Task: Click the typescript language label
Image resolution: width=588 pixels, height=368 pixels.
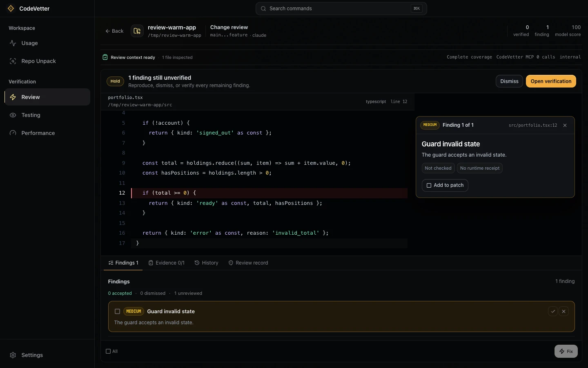Action: click(x=376, y=102)
